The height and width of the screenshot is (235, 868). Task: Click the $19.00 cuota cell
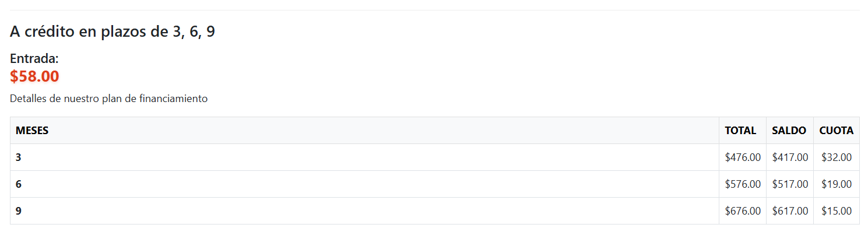(837, 184)
